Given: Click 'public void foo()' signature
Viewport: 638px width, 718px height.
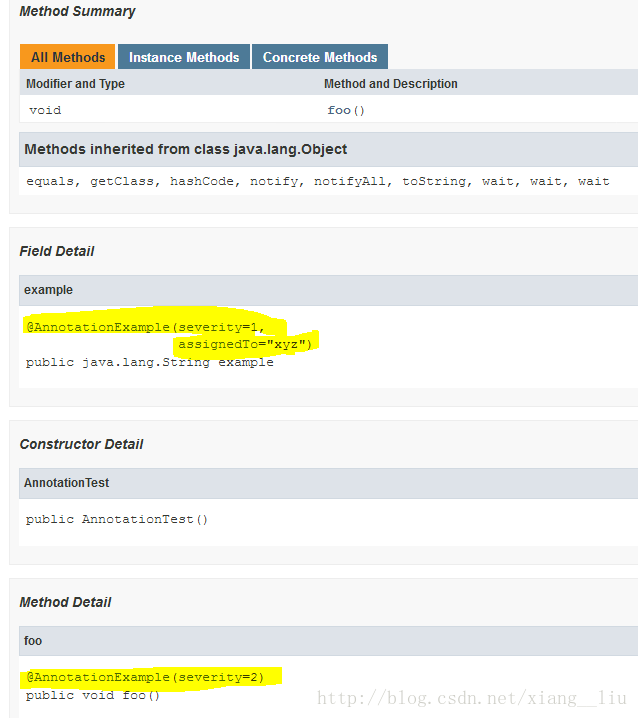Looking at the screenshot, I should pos(93,695).
